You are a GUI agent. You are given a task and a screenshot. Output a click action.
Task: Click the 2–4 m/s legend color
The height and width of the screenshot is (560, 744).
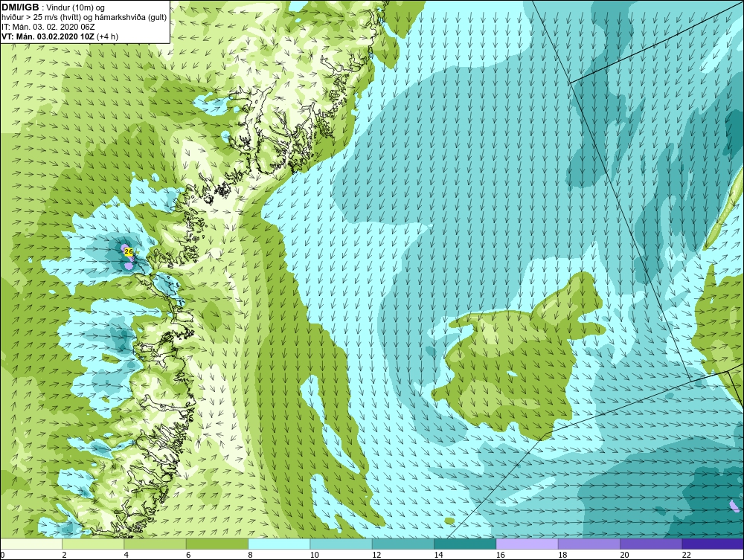click(93, 544)
